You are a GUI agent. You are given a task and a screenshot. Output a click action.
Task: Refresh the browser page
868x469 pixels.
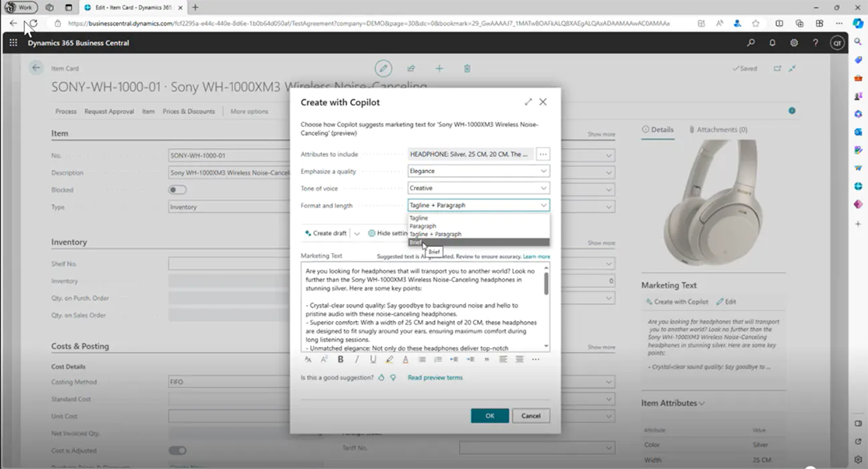click(x=32, y=23)
